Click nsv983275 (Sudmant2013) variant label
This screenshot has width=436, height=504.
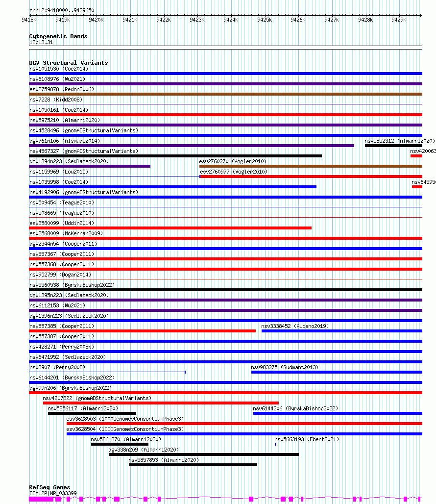(x=285, y=367)
